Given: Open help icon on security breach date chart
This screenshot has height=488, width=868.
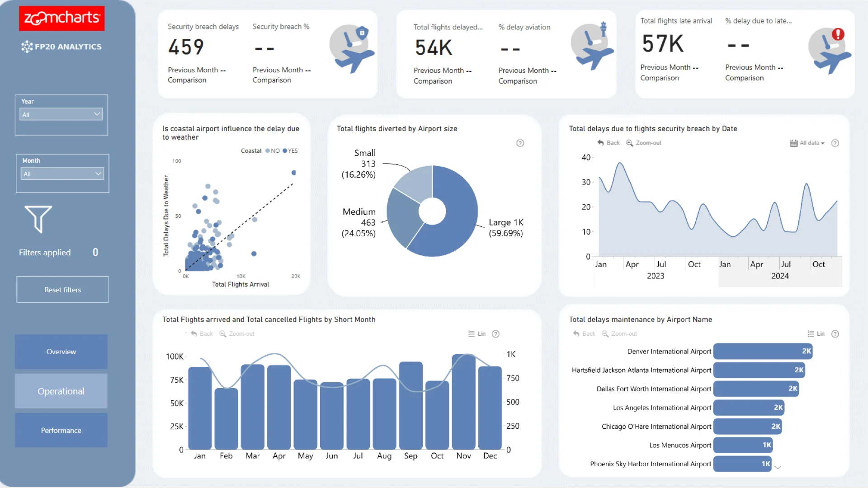Looking at the screenshot, I should [835, 143].
